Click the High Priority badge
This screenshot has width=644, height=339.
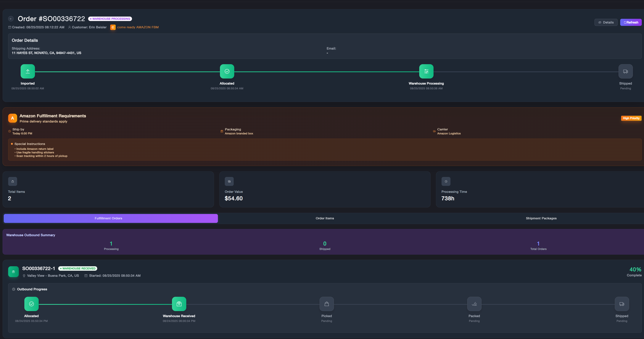(x=631, y=118)
